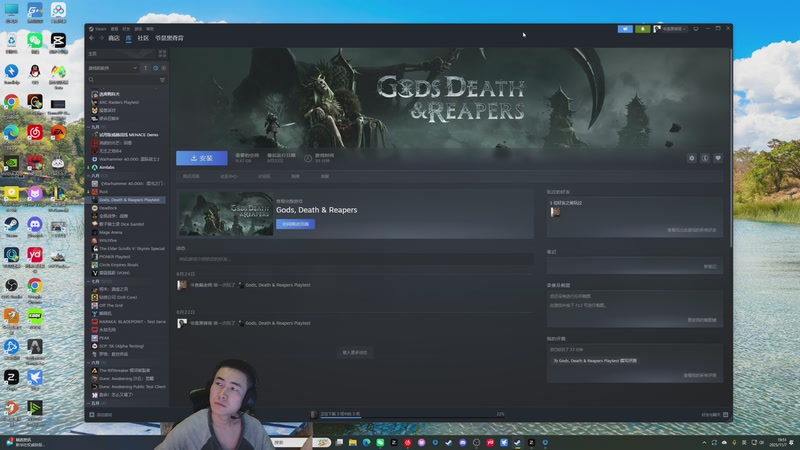800x450 pixels.
Task: Select Witchfire in library list
Action: tap(108, 240)
